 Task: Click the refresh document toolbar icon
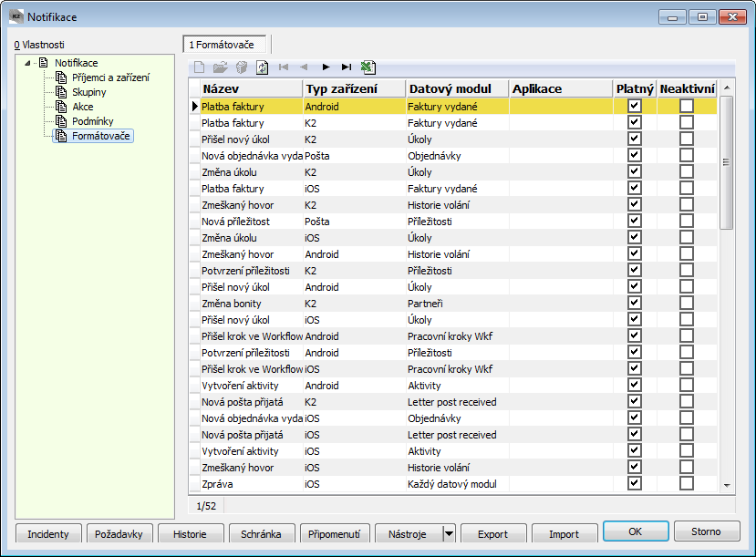coord(262,67)
